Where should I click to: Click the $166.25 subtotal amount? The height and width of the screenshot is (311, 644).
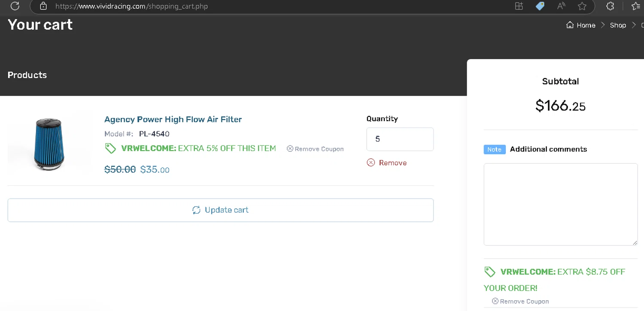tap(560, 106)
